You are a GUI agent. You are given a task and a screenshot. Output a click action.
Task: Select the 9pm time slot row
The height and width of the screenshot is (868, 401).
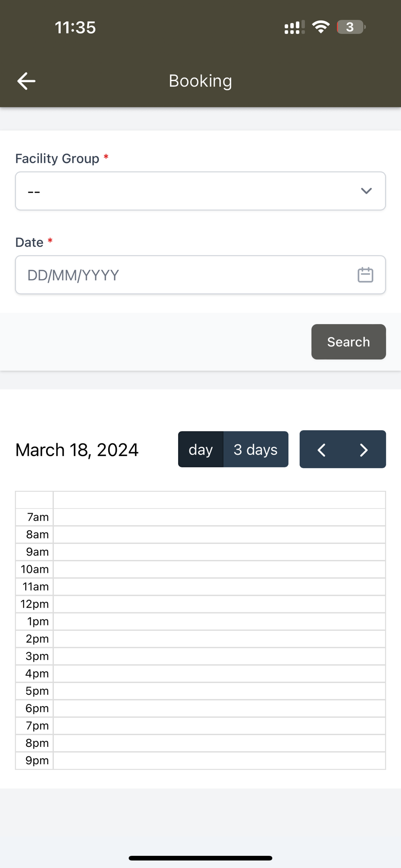(x=219, y=760)
